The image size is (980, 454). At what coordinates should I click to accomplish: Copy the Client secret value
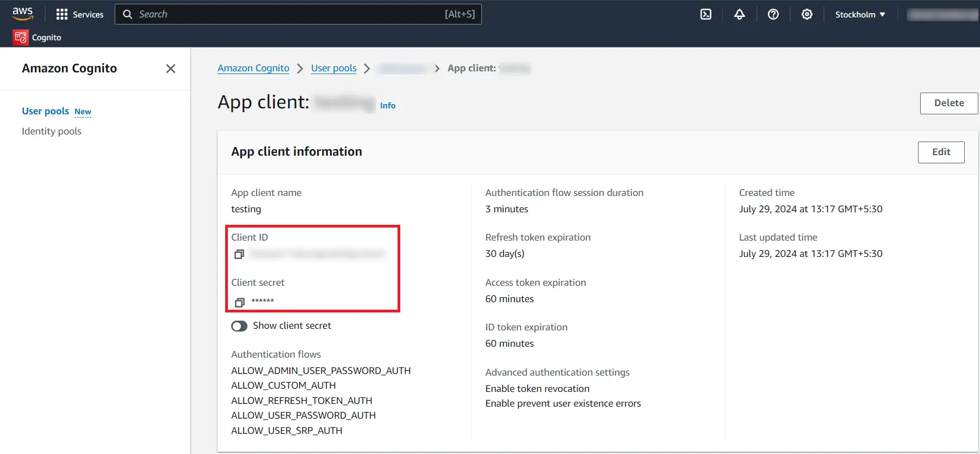point(239,302)
